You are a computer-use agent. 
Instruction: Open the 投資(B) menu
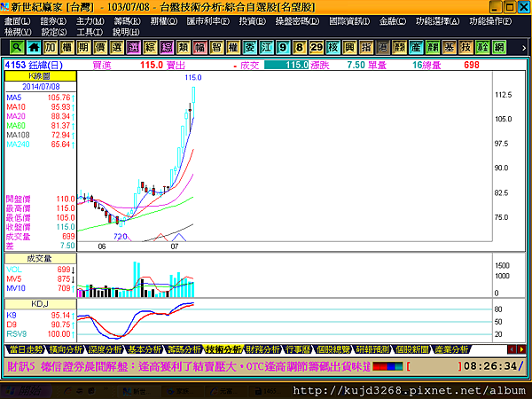click(x=253, y=21)
